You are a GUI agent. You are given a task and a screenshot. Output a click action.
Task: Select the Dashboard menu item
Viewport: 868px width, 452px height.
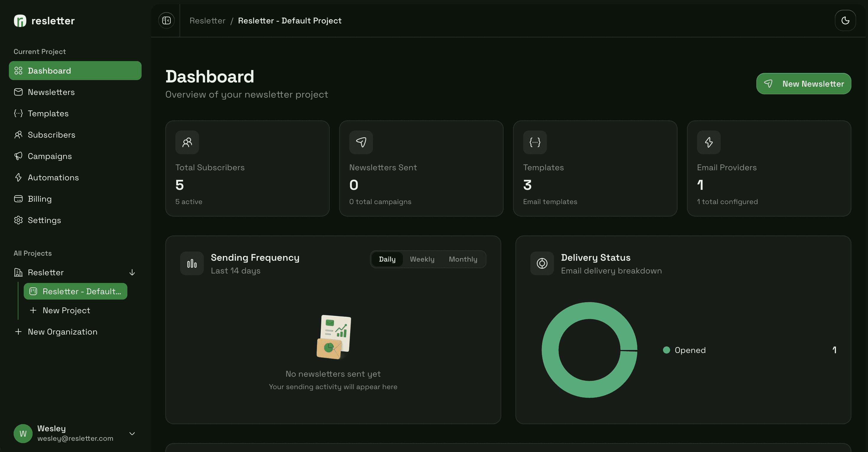(49, 71)
